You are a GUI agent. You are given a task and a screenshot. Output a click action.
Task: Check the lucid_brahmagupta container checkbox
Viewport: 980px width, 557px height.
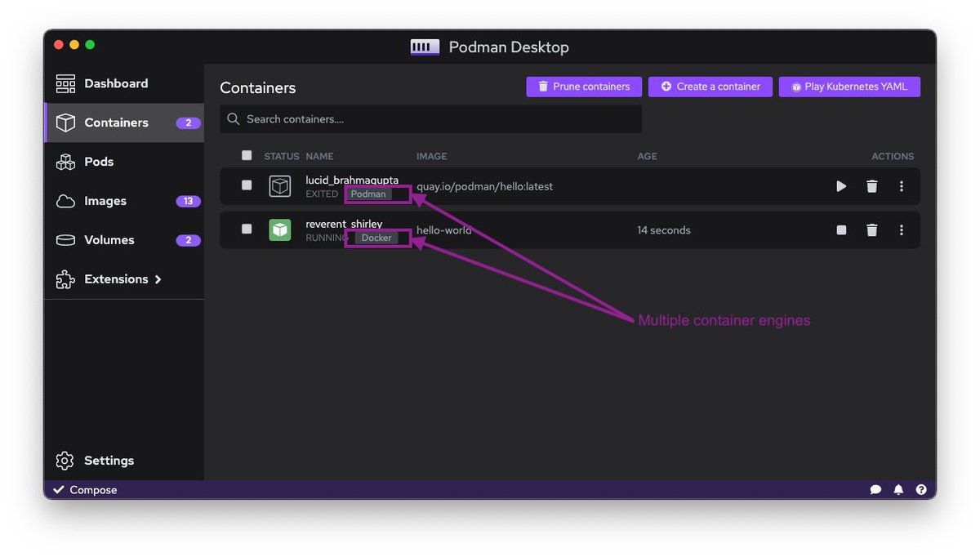pyautogui.click(x=247, y=185)
